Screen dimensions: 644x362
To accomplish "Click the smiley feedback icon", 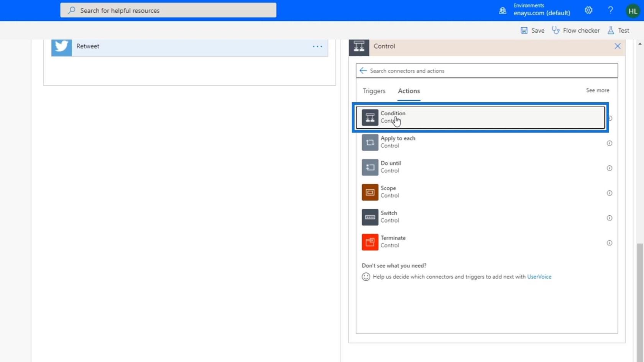I will tap(366, 277).
